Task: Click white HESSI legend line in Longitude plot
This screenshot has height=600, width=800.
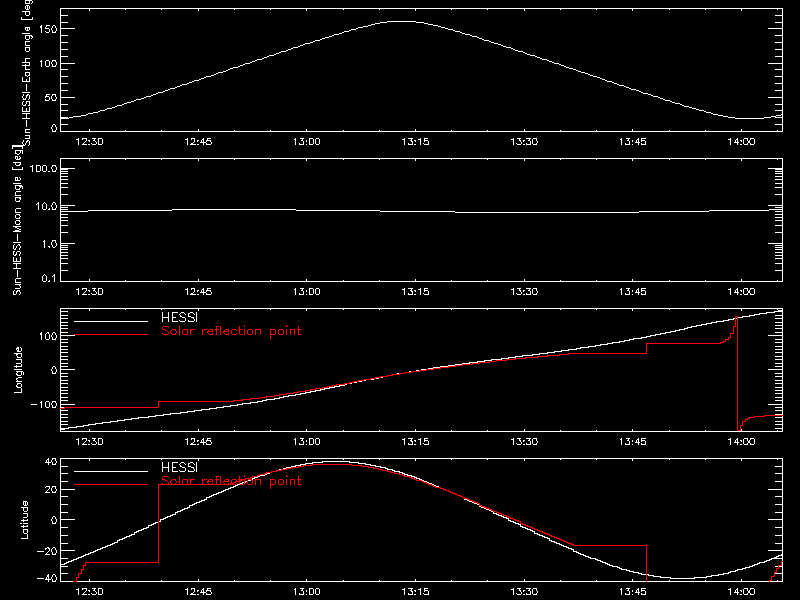Action: coord(111,321)
